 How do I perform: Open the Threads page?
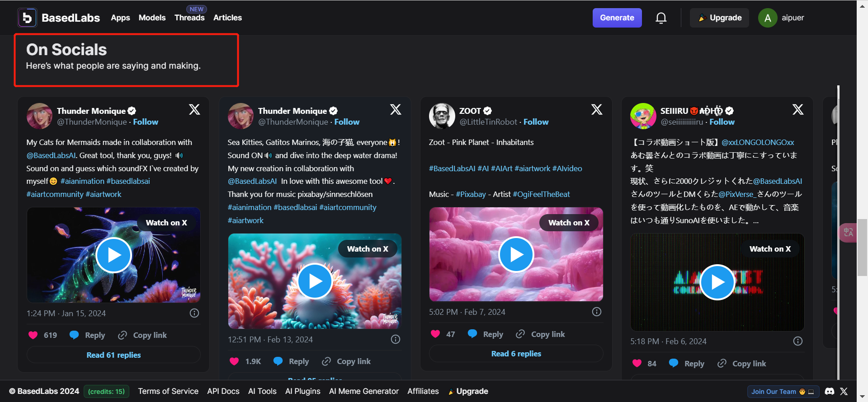pyautogui.click(x=189, y=18)
